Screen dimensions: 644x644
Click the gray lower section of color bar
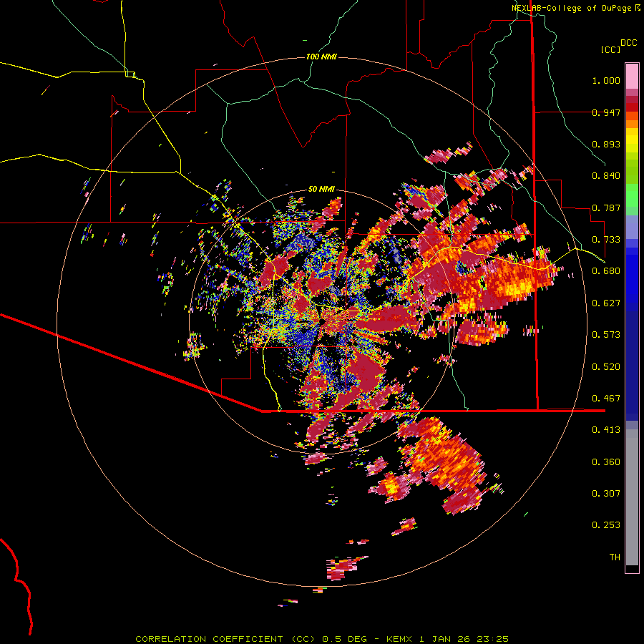[632, 497]
